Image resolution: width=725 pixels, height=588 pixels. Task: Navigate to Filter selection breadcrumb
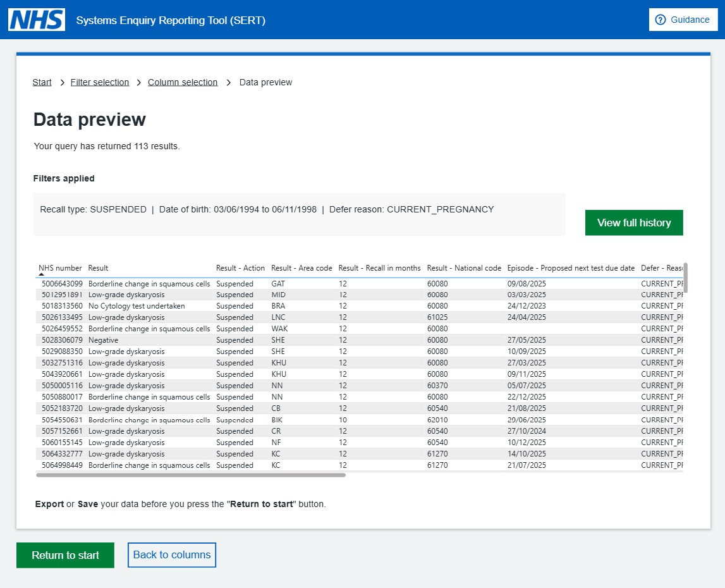[x=100, y=82]
